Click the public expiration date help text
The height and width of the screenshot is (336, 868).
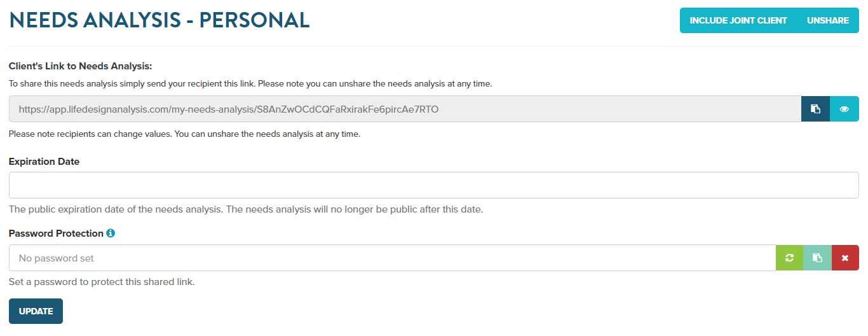(246, 209)
